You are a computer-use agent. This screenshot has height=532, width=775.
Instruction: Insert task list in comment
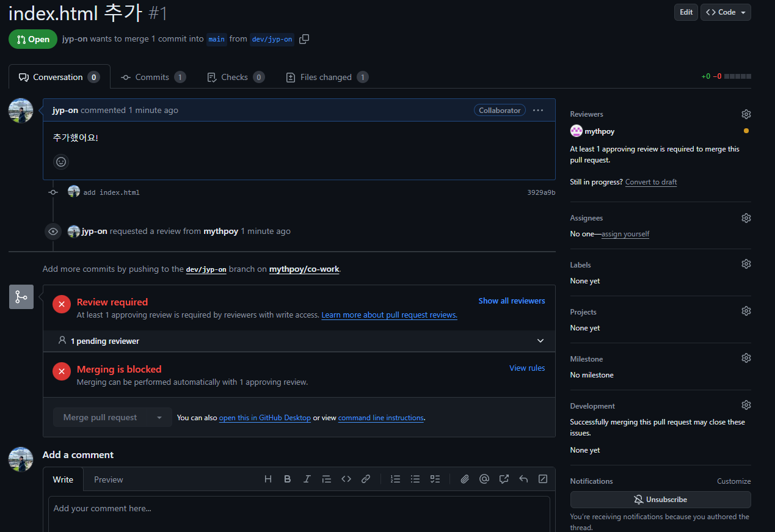(435, 479)
